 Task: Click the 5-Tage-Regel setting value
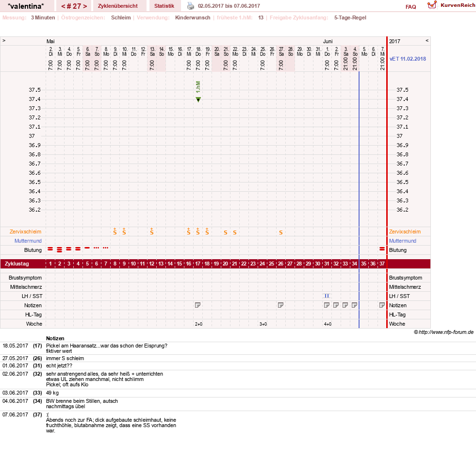click(350, 17)
